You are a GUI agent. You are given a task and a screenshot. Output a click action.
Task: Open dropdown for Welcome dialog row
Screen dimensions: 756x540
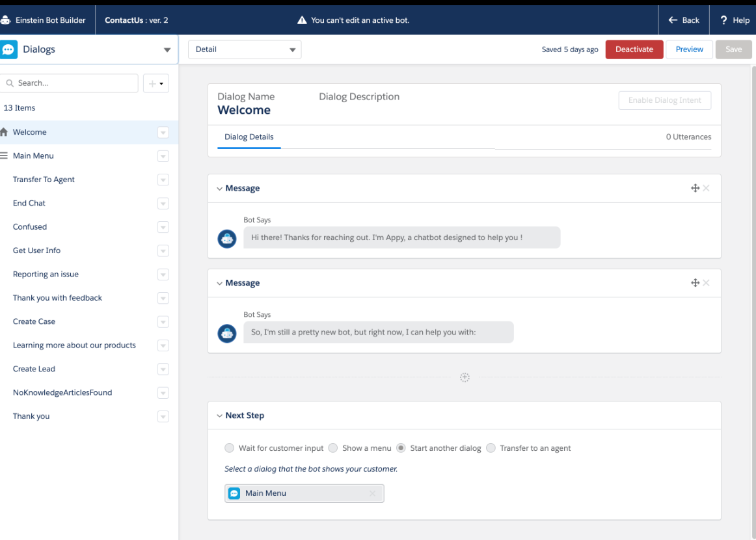(163, 133)
